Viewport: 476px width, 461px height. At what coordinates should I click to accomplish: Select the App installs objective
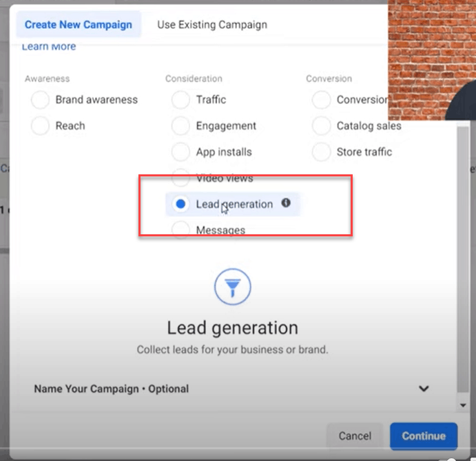point(180,152)
